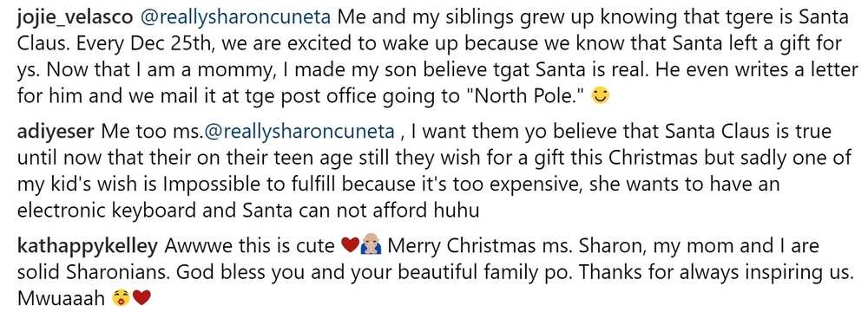Open jojie_velasco's profile from the username
This screenshot has width=868, height=312.
click(x=75, y=17)
